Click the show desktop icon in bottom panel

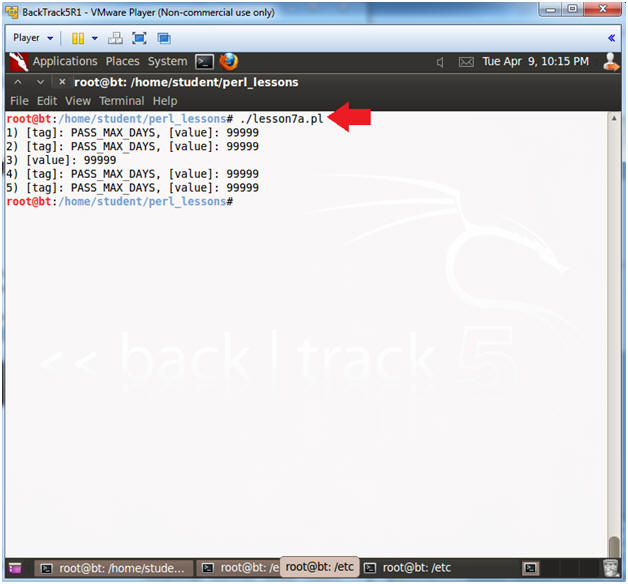tap(15, 568)
